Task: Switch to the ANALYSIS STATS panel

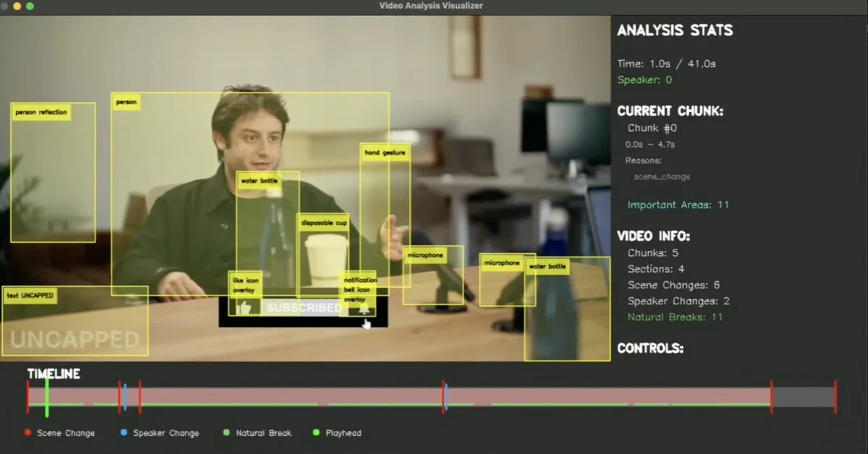Action: pos(675,30)
